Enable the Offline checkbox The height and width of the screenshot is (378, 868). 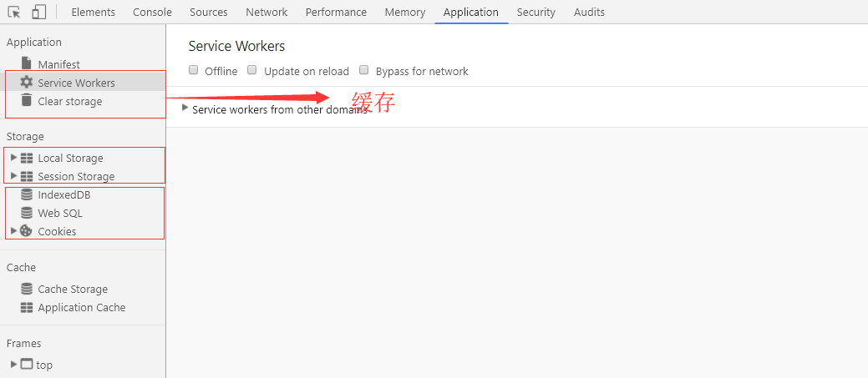[193, 70]
